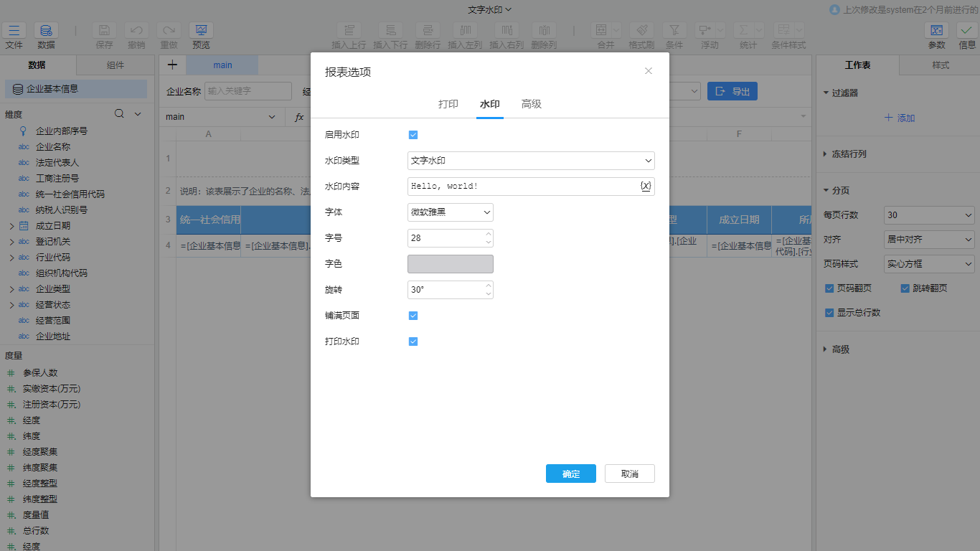This screenshot has width=980, height=551.
Task: Switch to the 高级 tab in dialog
Action: (x=532, y=104)
